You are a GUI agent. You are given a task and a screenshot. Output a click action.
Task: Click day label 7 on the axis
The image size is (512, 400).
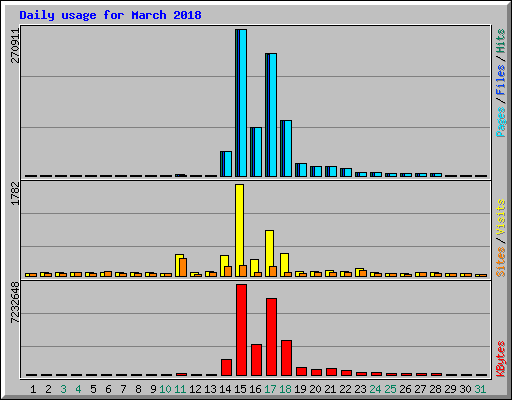(x=123, y=389)
